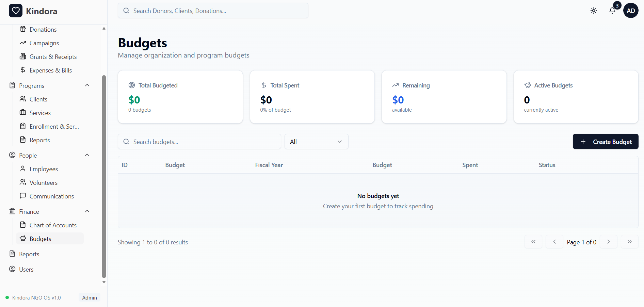Viewport: 644px width, 307px height.
Task: Click the Expenses & Bills dollar icon
Action: point(23,70)
